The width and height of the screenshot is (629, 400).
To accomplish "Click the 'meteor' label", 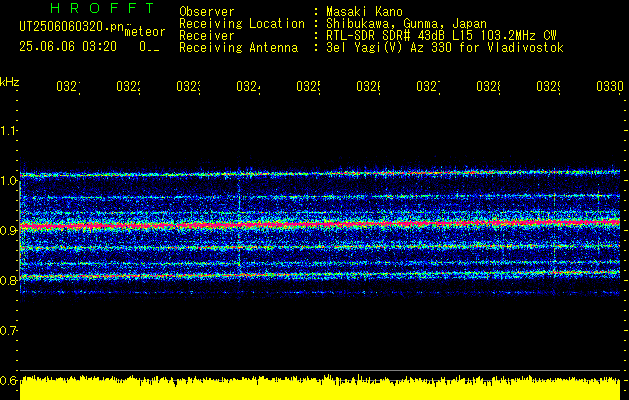I will tap(145, 32).
